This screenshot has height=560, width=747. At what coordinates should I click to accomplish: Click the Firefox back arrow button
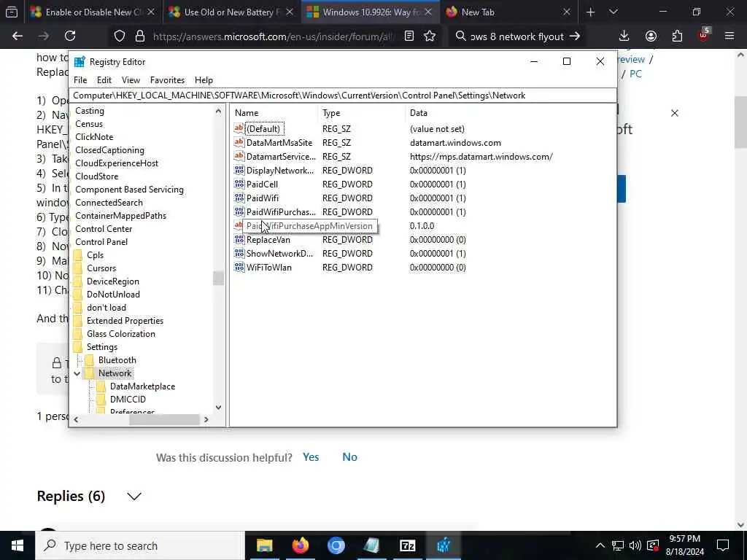(x=18, y=36)
